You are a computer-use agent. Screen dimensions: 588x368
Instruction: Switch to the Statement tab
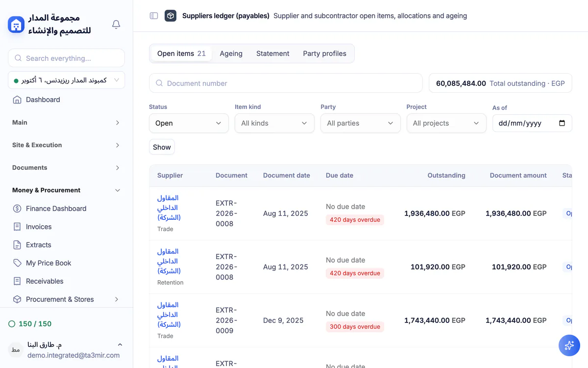272,53
